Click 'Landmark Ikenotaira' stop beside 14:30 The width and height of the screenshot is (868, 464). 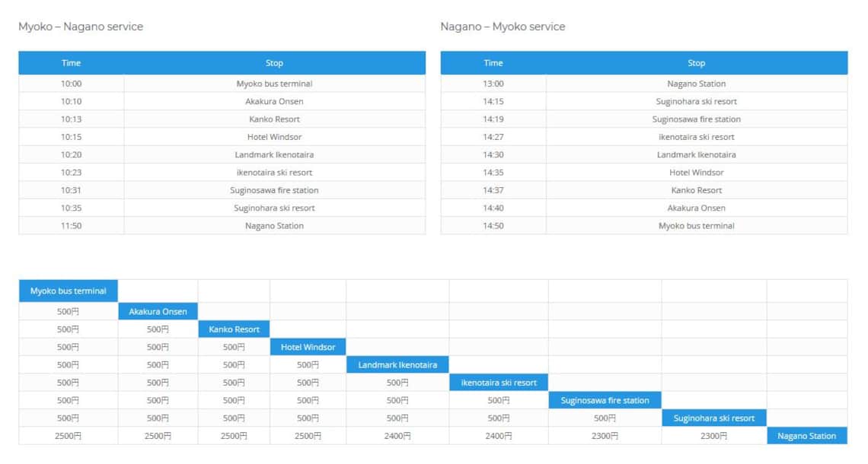[697, 154]
